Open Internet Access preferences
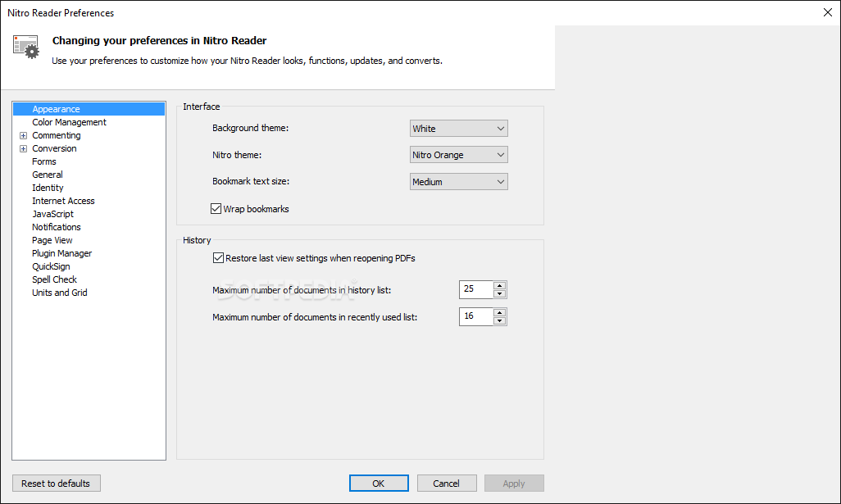Screen dimensions: 841x504 tap(63, 201)
